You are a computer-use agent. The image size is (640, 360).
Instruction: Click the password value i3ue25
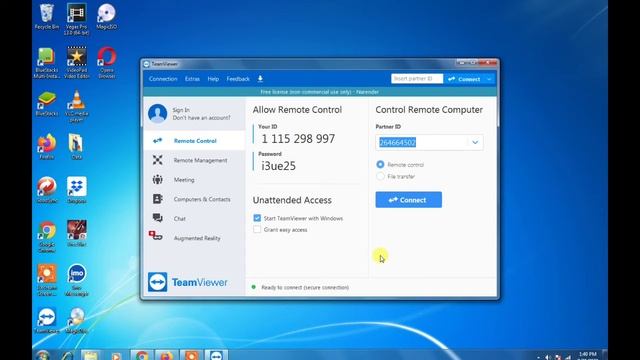[278, 166]
